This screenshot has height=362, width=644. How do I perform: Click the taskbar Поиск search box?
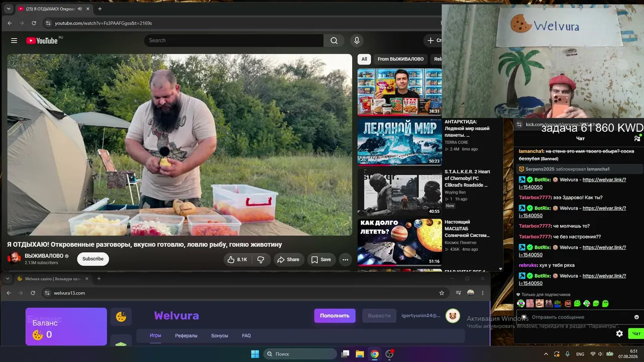click(x=300, y=354)
